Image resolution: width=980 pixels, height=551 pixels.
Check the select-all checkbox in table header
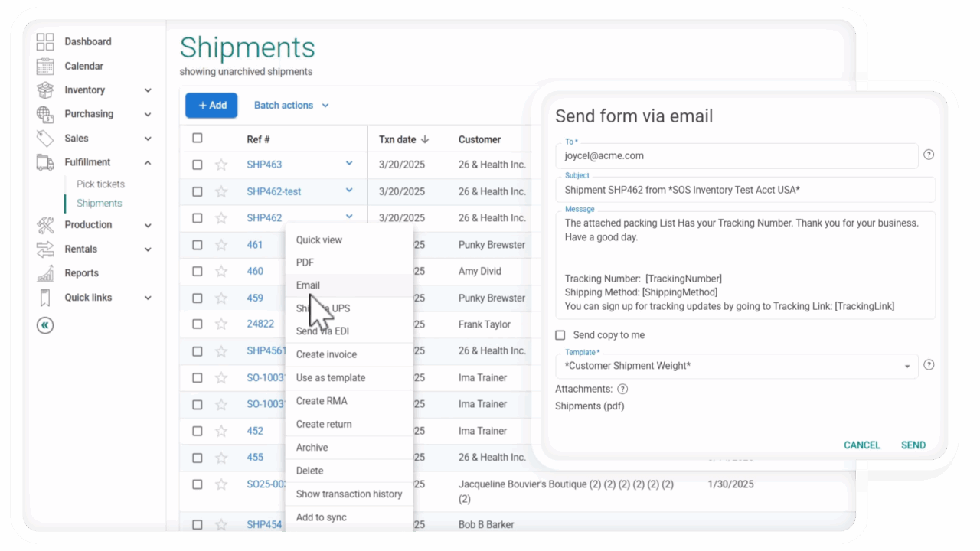pyautogui.click(x=198, y=139)
